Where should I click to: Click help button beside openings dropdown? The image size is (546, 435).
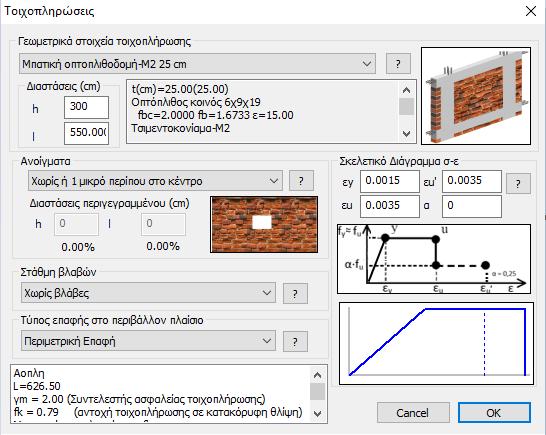[301, 181]
